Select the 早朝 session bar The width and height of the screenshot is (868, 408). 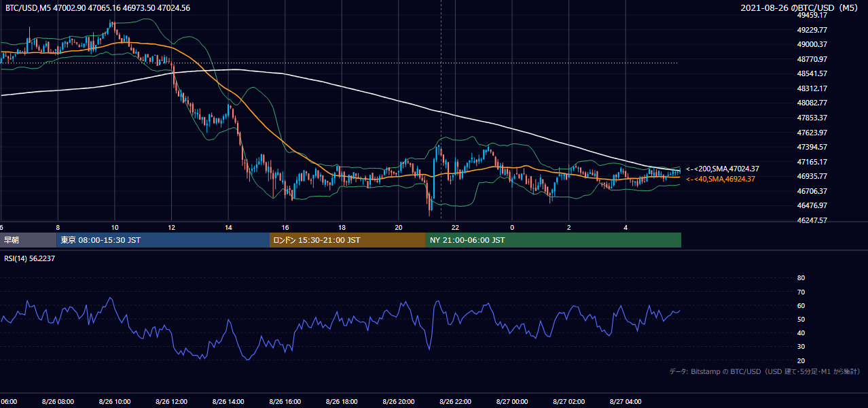tap(28, 240)
